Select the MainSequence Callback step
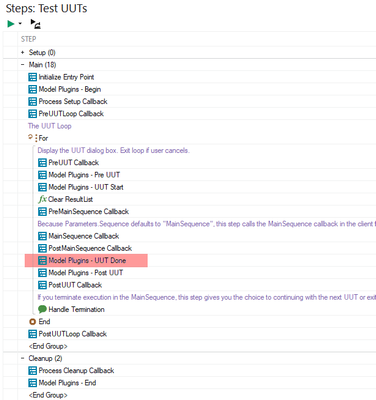Image resolution: width=376 pixels, height=400 pixels. [x=84, y=236]
